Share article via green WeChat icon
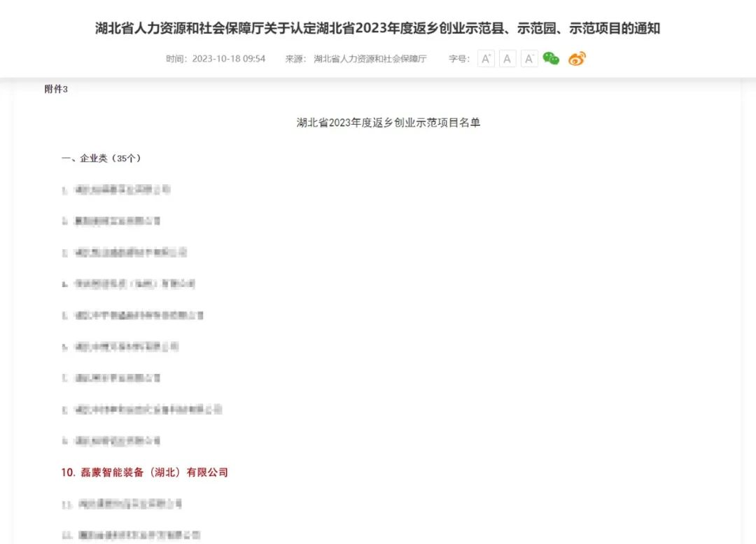The width and height of the screenshot is (756, 544). (552, 59)
